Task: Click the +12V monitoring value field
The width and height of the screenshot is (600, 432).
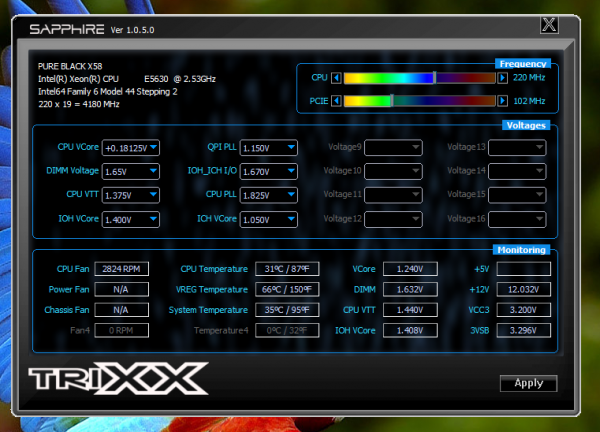Action: [523, 289]
